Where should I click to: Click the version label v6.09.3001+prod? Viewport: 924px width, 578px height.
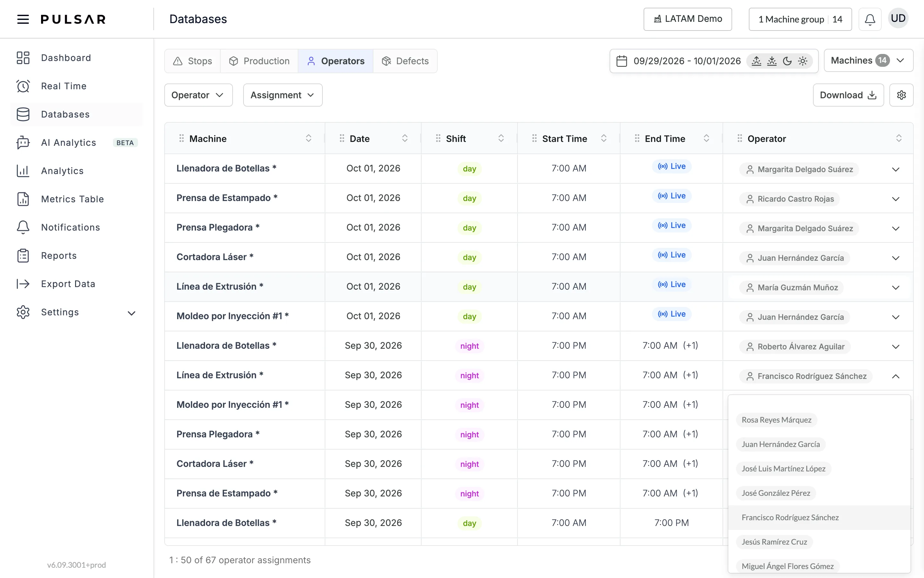[76, 565]
